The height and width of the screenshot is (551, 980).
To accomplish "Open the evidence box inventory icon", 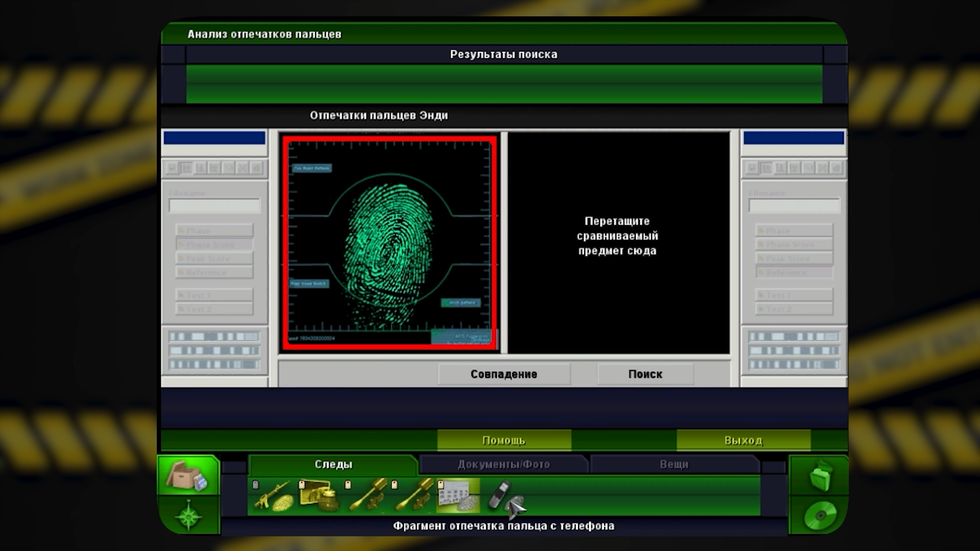I will point(188,475).
